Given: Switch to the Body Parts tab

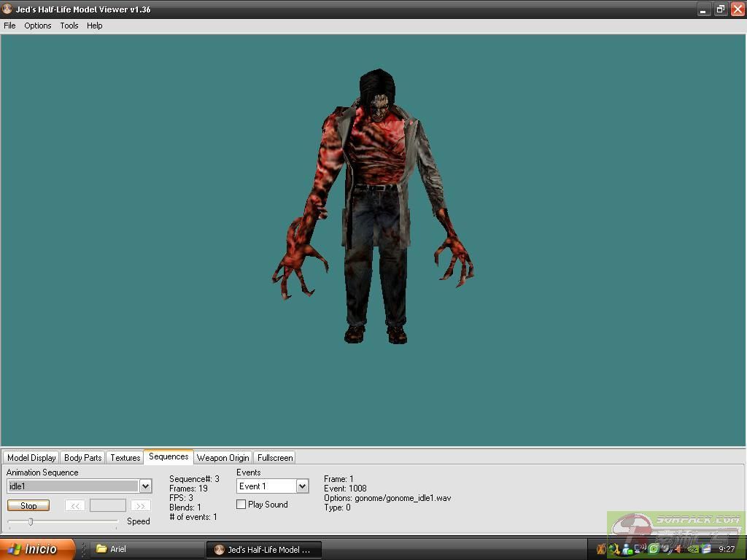Looking at the screenshot, I should coord(83,458).
